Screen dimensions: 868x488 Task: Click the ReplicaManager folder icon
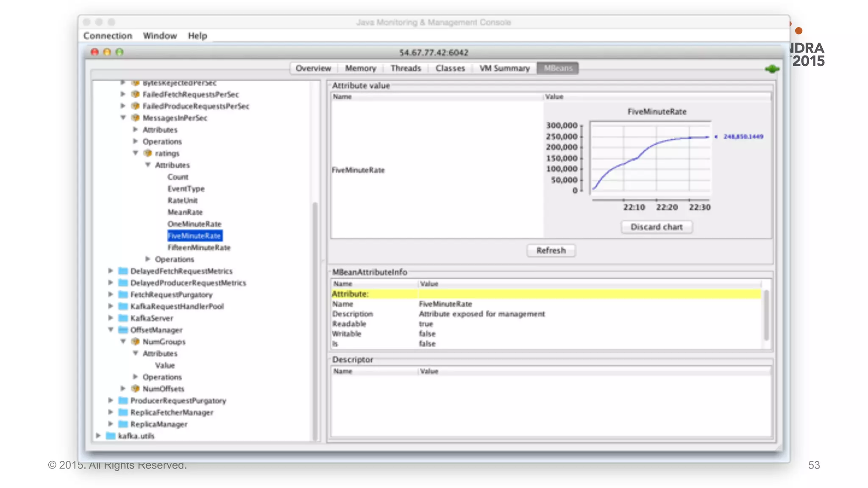[123, 424]
